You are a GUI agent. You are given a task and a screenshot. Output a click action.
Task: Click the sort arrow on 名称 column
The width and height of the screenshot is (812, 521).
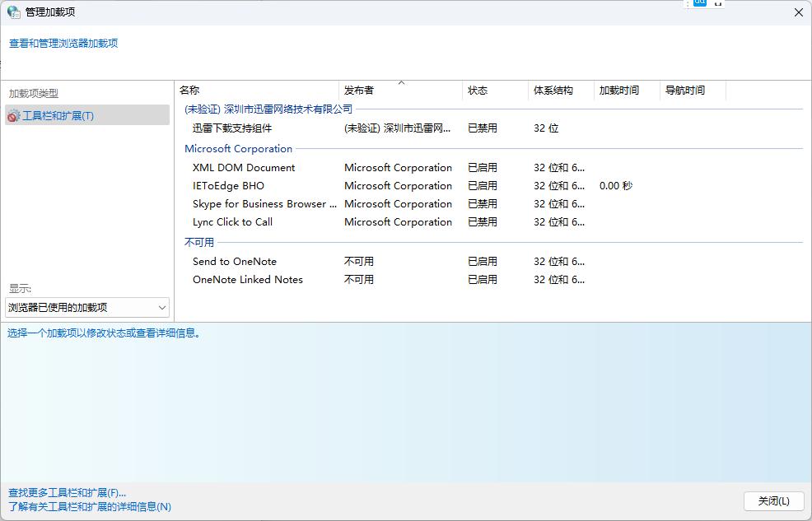[402, 83]
